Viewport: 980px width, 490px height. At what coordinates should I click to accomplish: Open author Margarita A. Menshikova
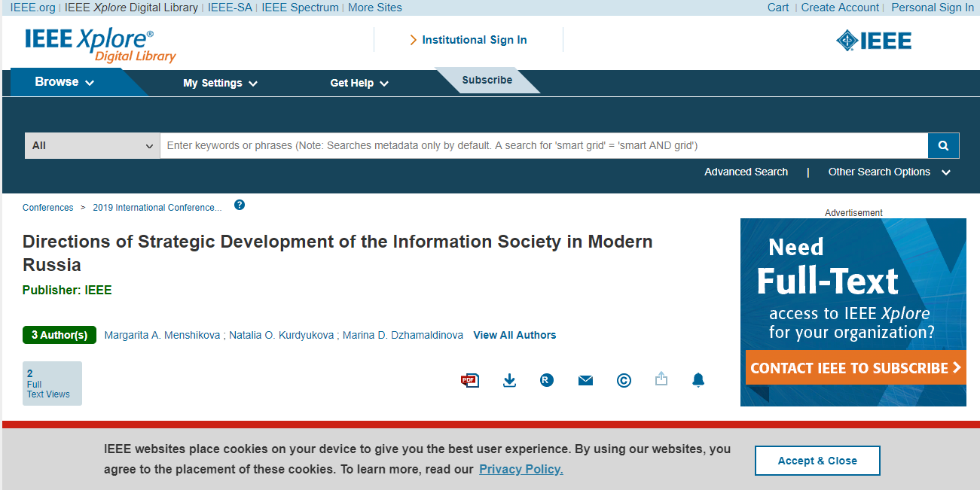[162, 335]
